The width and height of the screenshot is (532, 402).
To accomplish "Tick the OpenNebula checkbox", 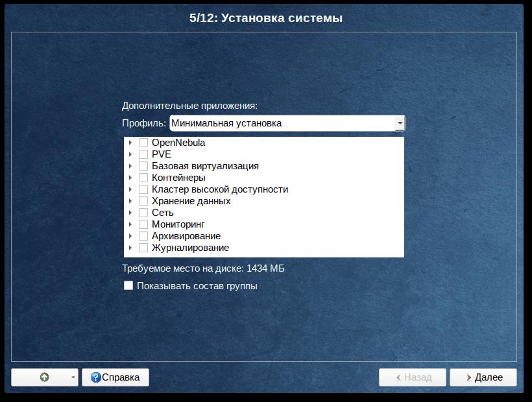I will click(x=143, y=143).
